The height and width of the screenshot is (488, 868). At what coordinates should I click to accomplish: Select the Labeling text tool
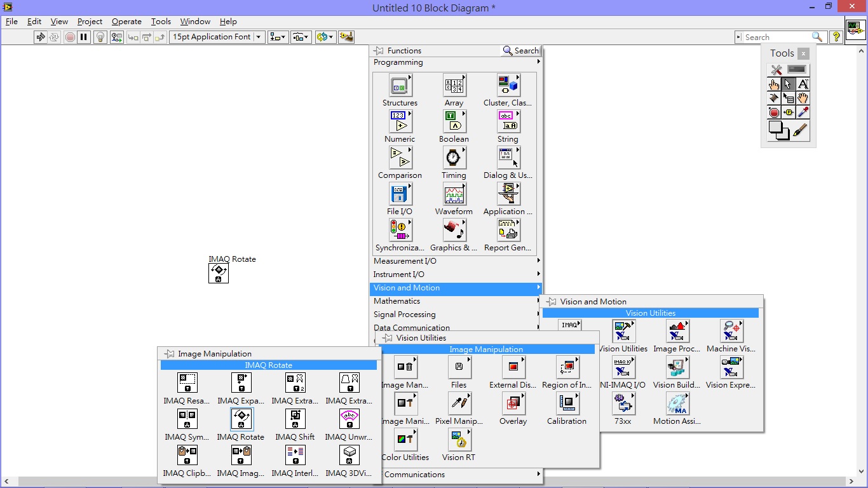click(x=803, y=84)
